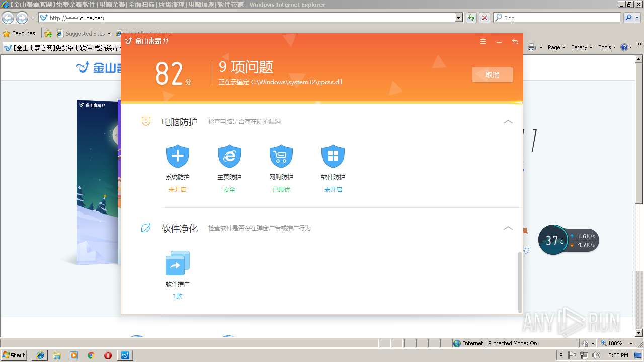
Task: Open the 软件推广 folder shortcut icon
Action: (x=178, y=263)
